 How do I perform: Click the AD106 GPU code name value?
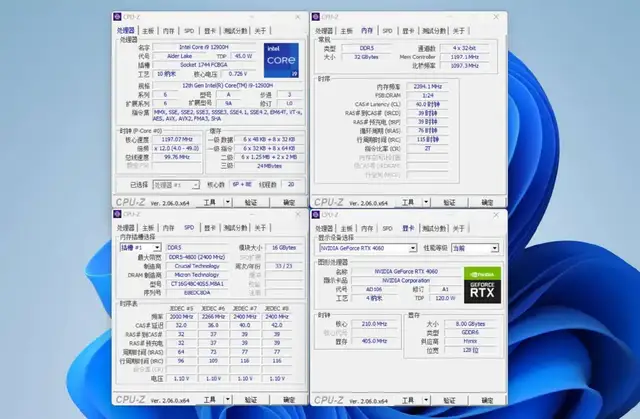[373, 289]
